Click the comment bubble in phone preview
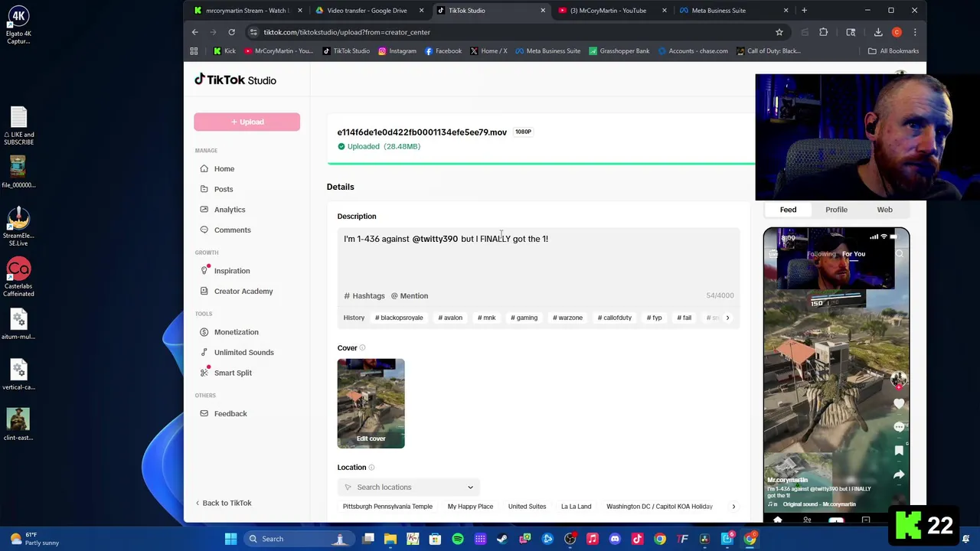Viewport: 980px width, 551px height. [x=899, y=427]
